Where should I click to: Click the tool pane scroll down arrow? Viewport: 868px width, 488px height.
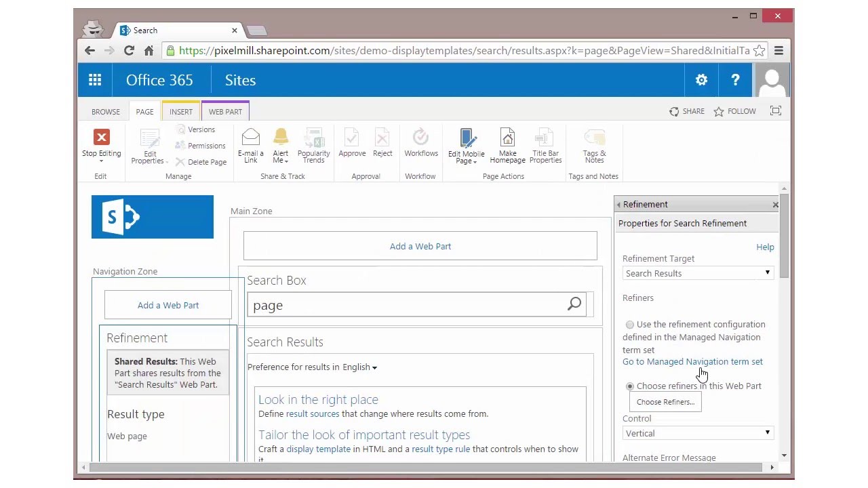(785, 455)
